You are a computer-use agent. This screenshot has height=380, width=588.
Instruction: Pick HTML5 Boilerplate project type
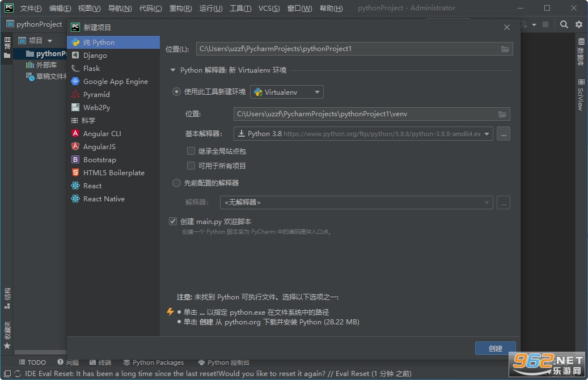click(x=113, y=173)
